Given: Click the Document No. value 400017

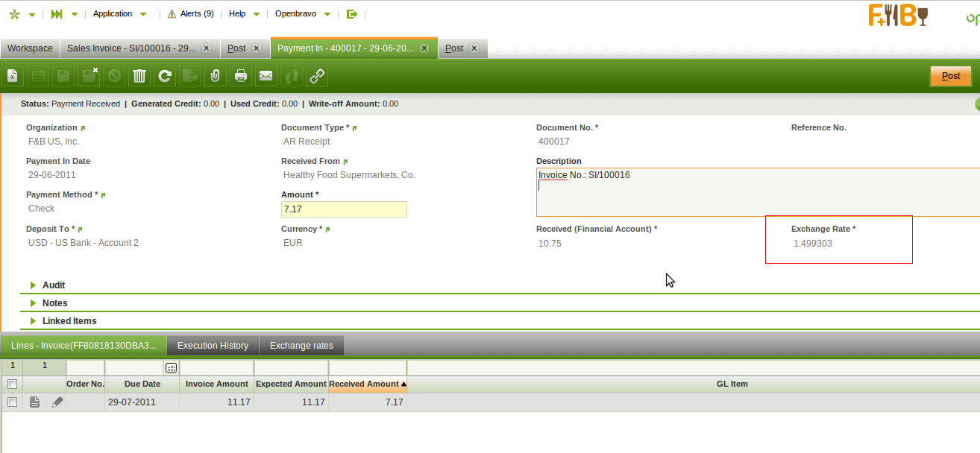Looking at the screenshot, I should click(x=554, y=142).
